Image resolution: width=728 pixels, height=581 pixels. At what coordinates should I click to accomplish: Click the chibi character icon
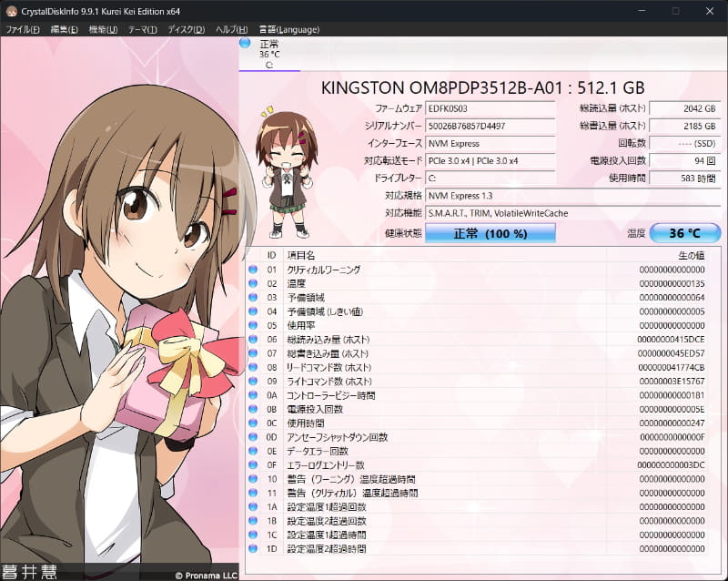point(286,173)
